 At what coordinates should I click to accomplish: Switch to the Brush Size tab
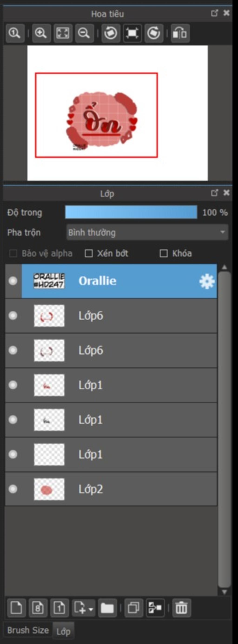tap(28, 630)
